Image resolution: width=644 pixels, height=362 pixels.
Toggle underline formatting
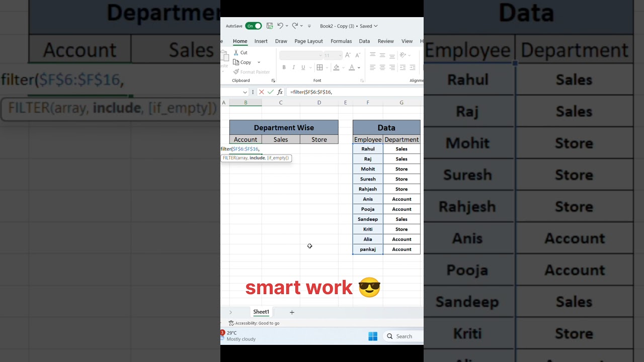coord(303,67)
